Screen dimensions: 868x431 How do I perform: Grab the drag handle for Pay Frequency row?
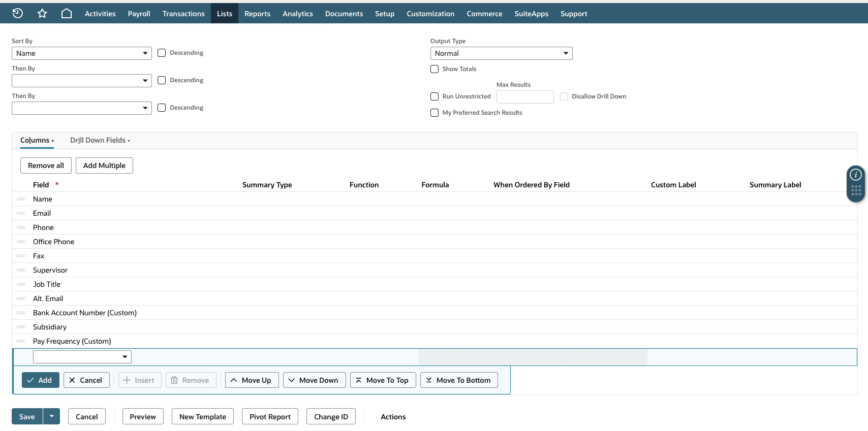pos(21,341)
